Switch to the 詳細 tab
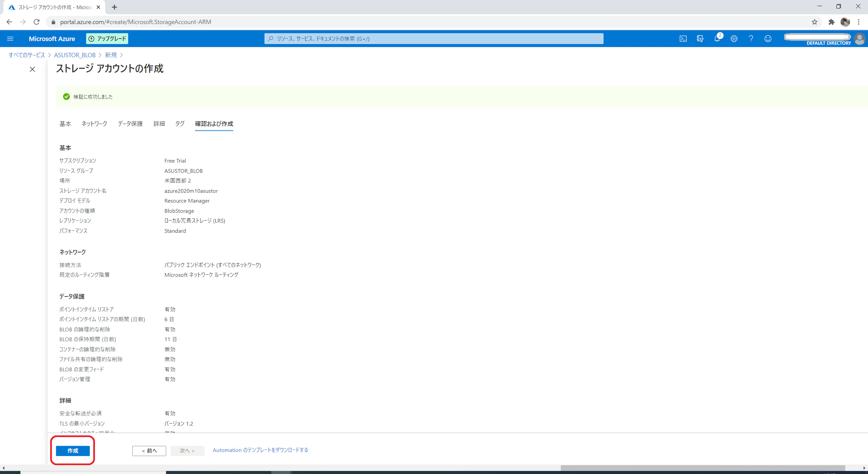Screen dimensions: 868x474 159,124
